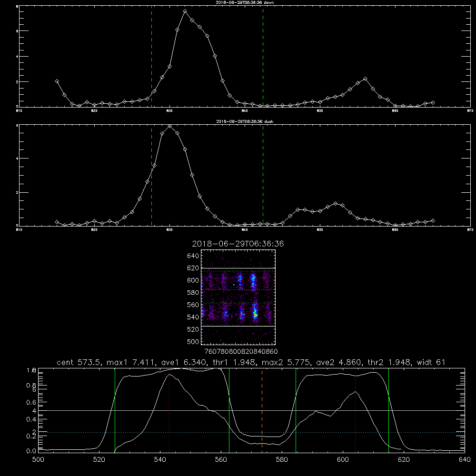Click the bottom plot x-axis label 600
The height and width of the screenshot is (476, 476).
click(x=343, y=460)
